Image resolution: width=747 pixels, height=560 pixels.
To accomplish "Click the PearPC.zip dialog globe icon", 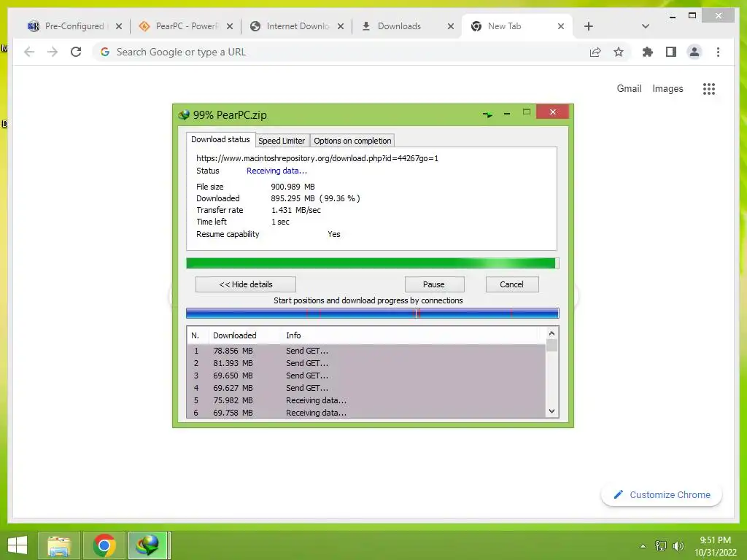I will tap(184, 114).
